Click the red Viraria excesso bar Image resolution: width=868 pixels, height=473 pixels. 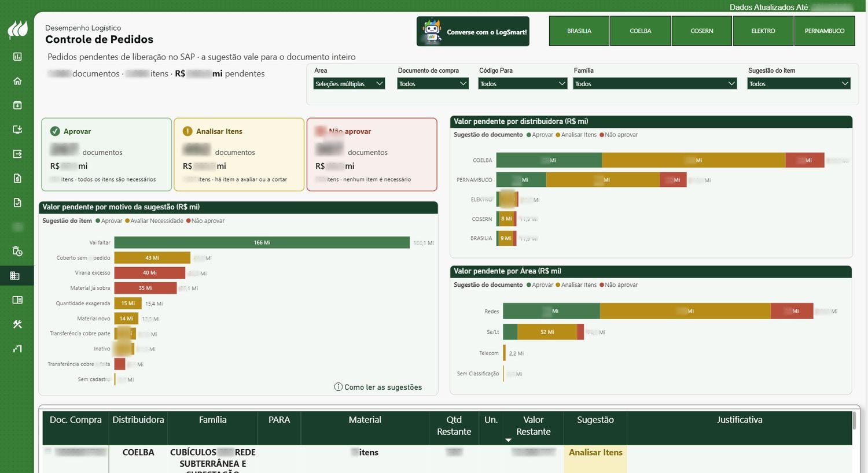click(150, 273)
